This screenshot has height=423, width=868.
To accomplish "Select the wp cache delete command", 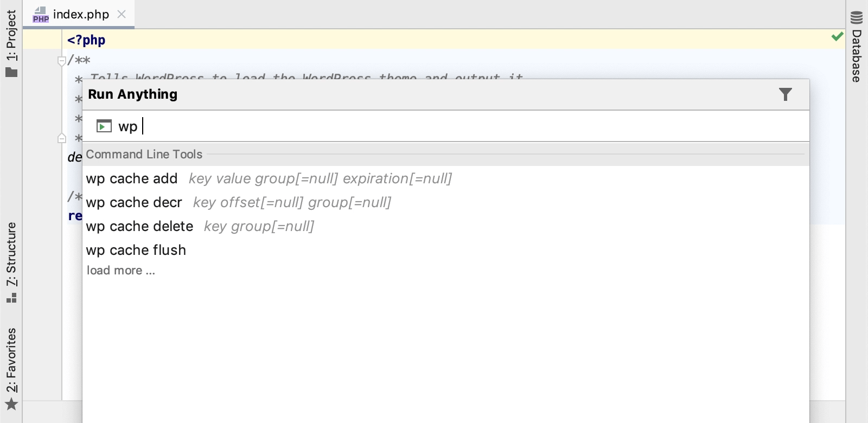I will point(445,226).
